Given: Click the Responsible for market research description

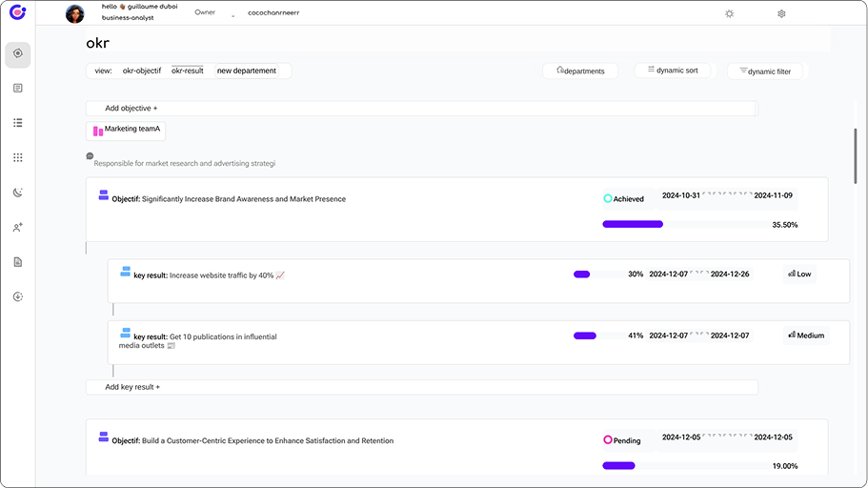Looking at the screenshot, I should 184,163.
